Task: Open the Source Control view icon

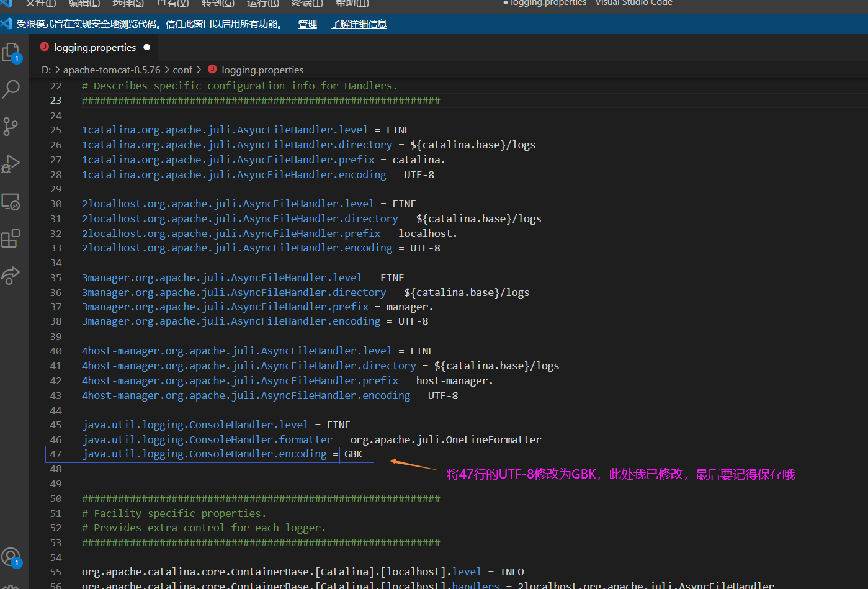Action: pyautogui.click(x=11, y=127)
